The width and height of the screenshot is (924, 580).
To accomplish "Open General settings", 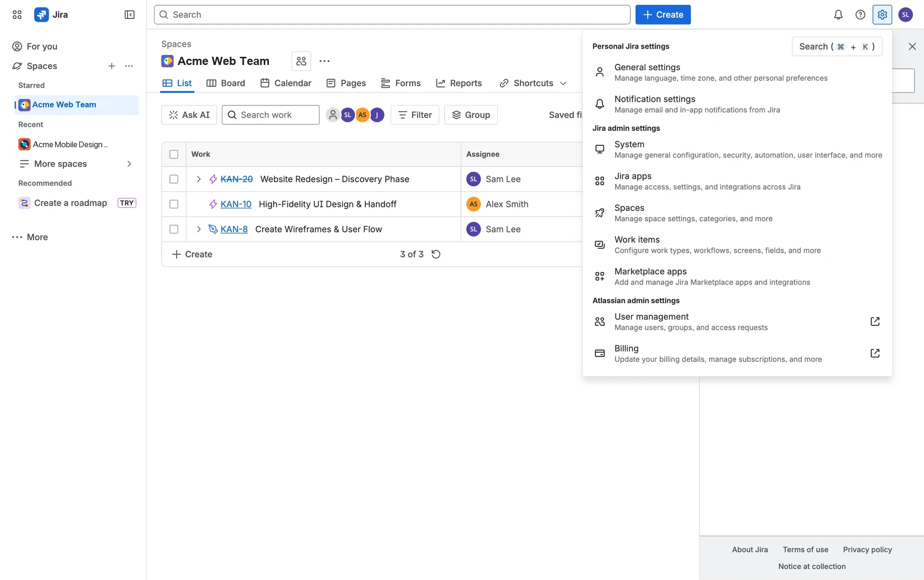I will point(737,72).
